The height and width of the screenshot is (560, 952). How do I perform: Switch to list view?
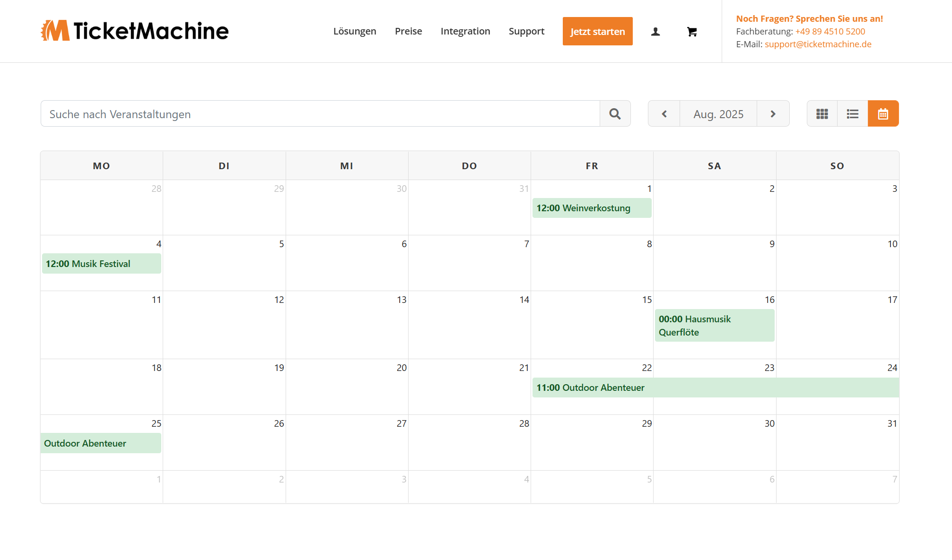point(852,114)
